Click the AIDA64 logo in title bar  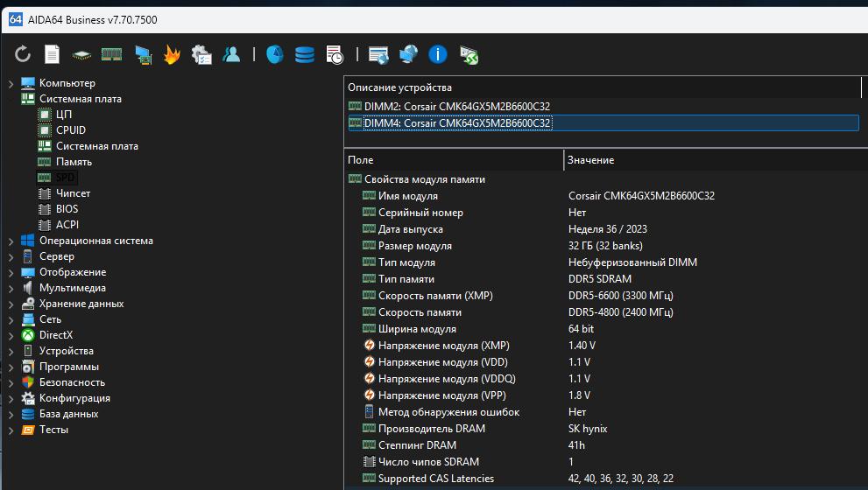[16, 19]
